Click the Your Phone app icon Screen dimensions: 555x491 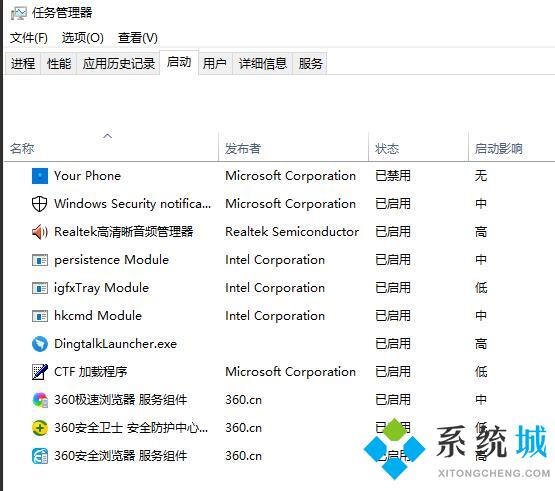pos(40,176)
